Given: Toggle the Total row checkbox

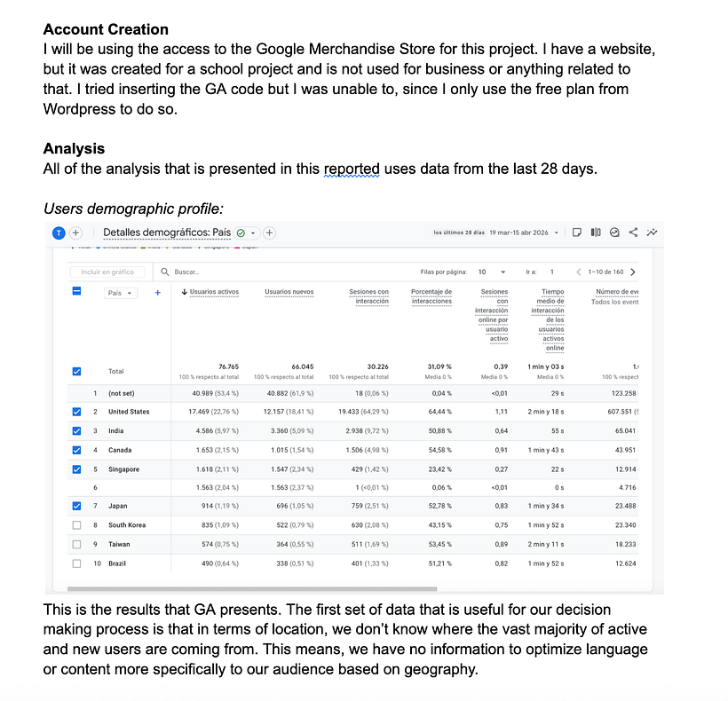Looking at the screenshot, I should [x=76, y=372].
